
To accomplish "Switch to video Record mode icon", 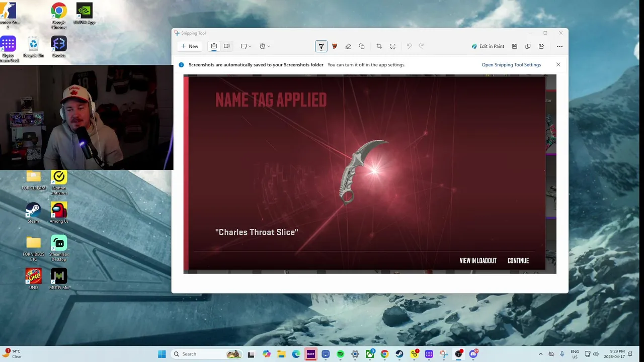I will (227, 46).
